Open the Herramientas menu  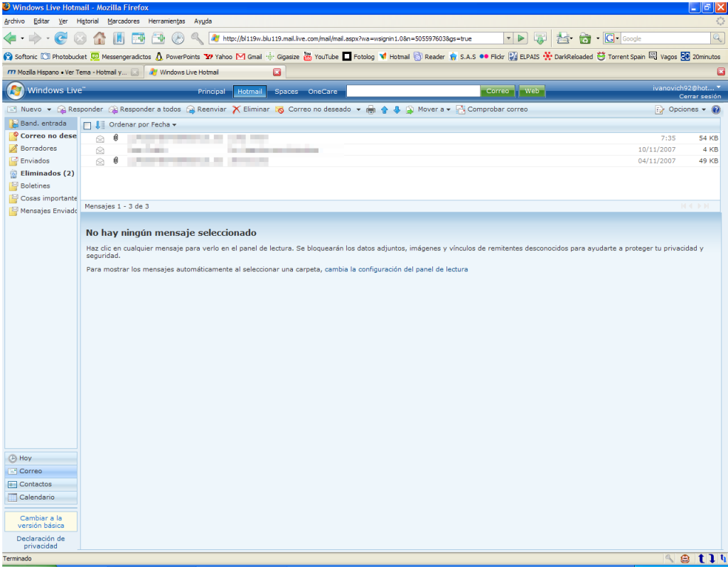pyautogui.click(x=166, y=21)
